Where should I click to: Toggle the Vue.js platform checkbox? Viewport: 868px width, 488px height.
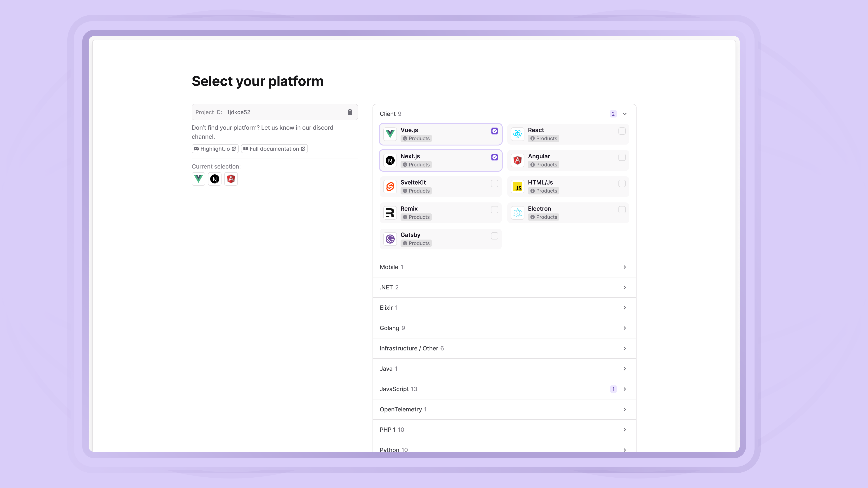(494, 131)
